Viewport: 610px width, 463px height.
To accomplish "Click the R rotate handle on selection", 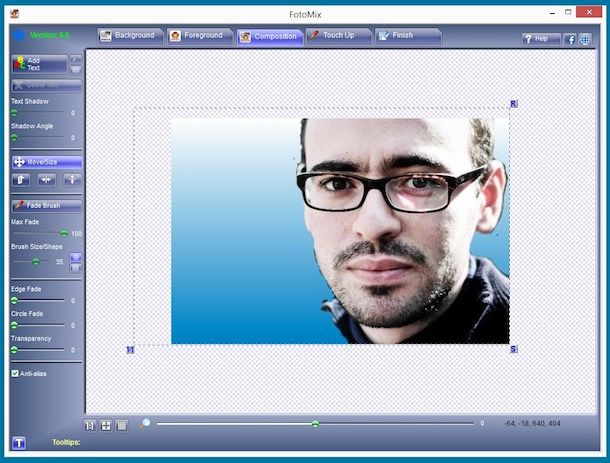I will pos(514,103).
